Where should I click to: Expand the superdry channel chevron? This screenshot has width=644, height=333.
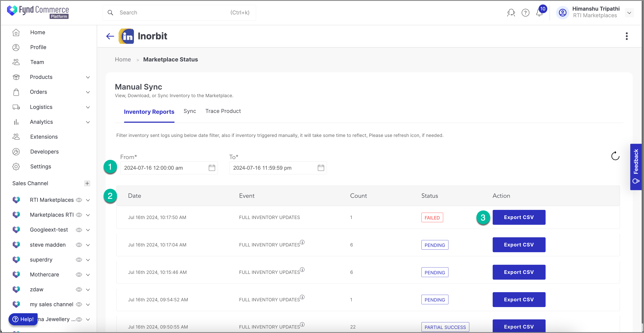pos(88,260)
